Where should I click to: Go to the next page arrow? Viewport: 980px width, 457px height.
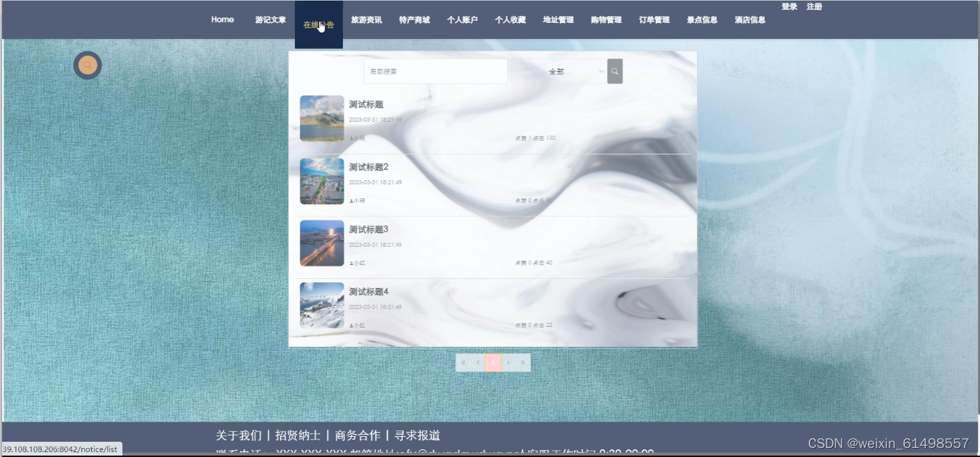click(x=508, y=362)
